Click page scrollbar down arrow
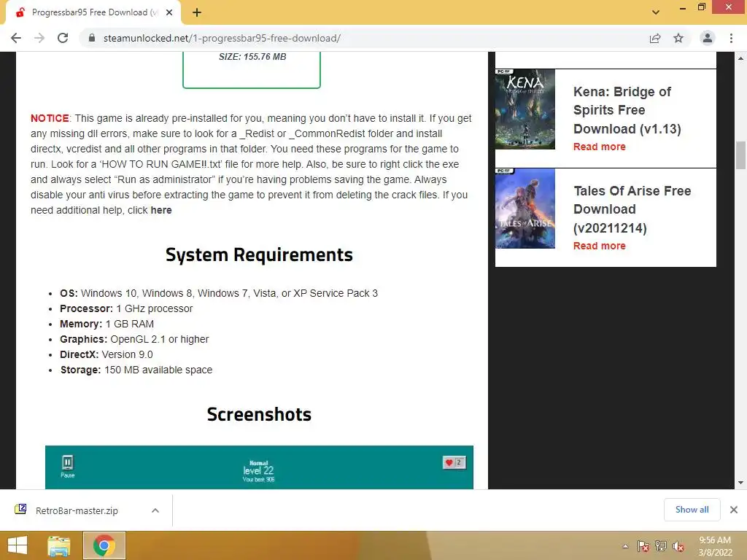This screenshot has width=747, height=560. point(741,483)
